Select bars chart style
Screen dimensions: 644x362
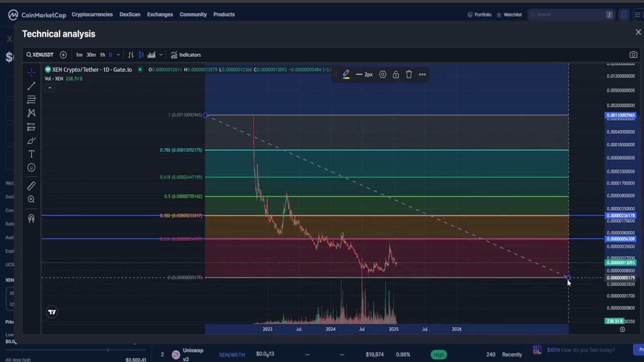[x=131, y=55]
